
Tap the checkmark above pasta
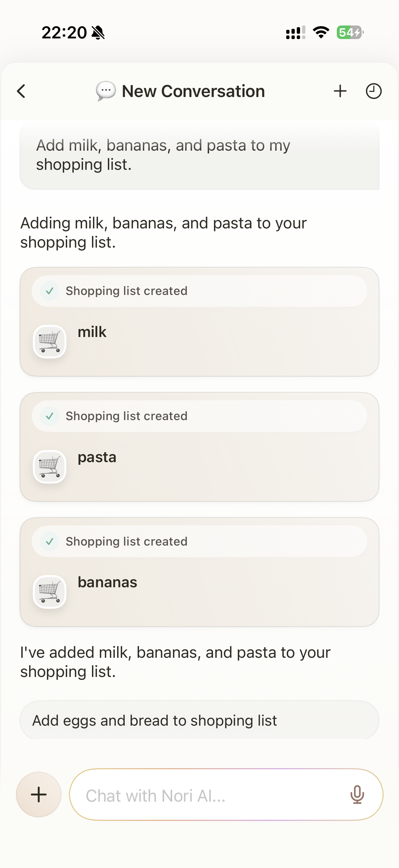(x=50, y=416)
